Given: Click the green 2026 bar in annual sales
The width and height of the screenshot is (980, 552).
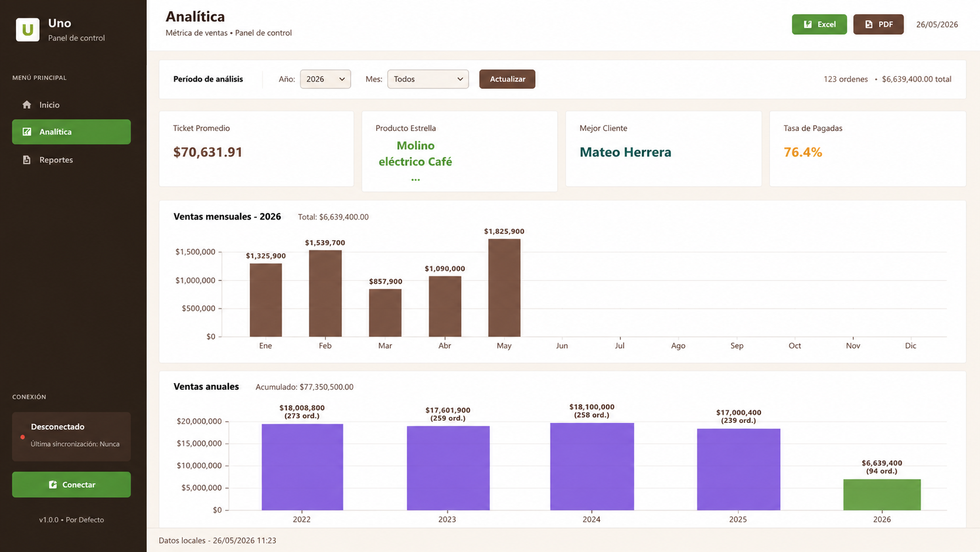Looking at the screenshot, I should tap(882, 495).
